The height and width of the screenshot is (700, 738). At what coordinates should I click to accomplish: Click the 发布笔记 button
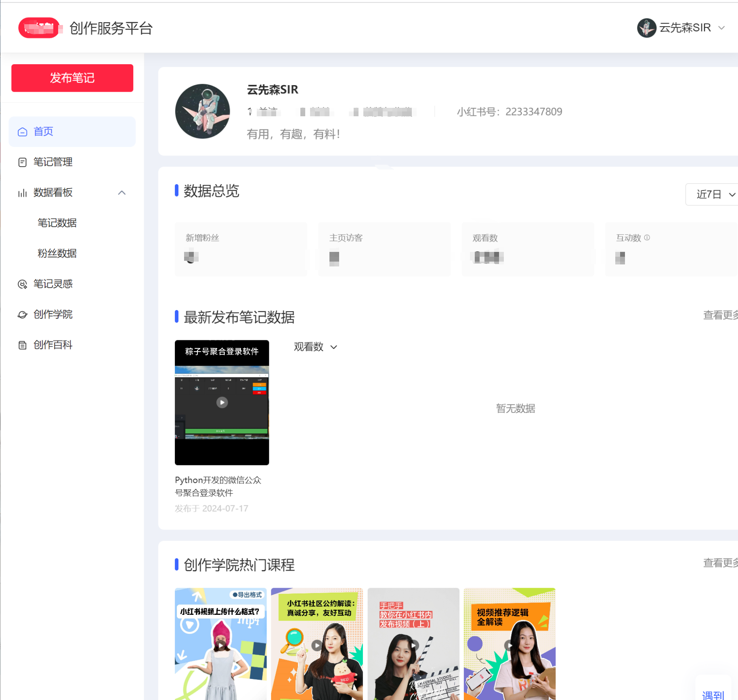pos(72,78)
